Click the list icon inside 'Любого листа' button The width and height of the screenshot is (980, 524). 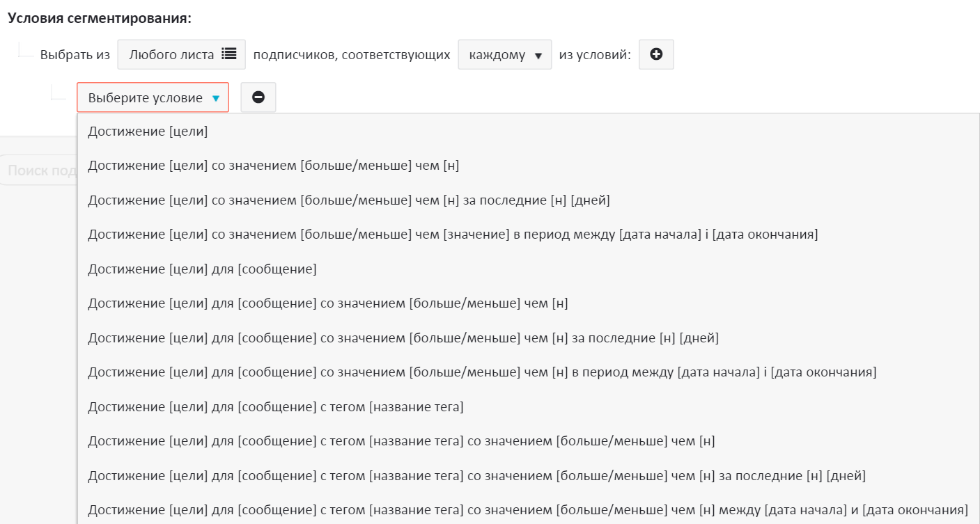tap(228, 54)
